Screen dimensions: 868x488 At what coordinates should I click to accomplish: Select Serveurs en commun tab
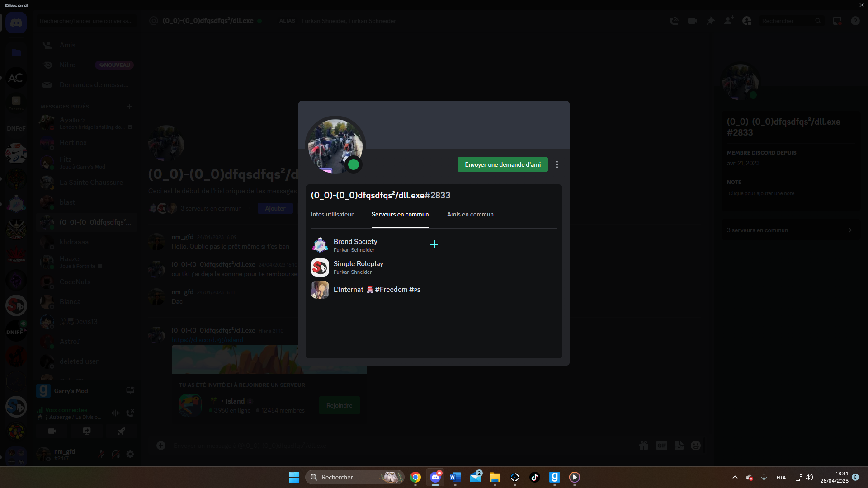[x=400, y=214]
